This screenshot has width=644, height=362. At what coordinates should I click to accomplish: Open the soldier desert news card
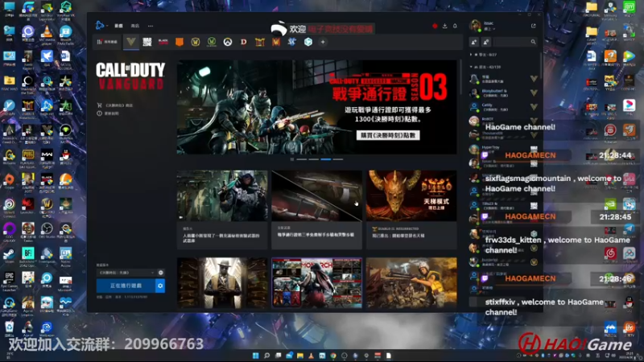point(411,283)
